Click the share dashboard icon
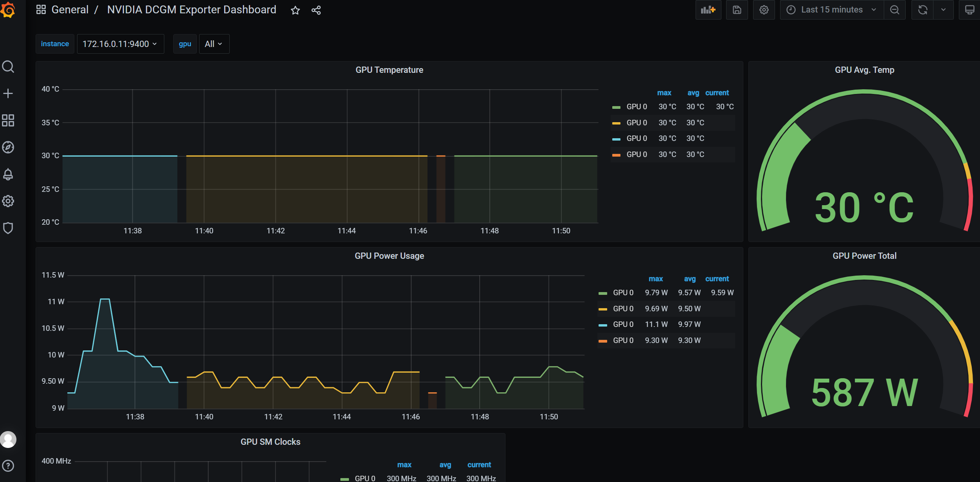The width and height of the screenshot is (980, 482). click(x=316, y=10)
